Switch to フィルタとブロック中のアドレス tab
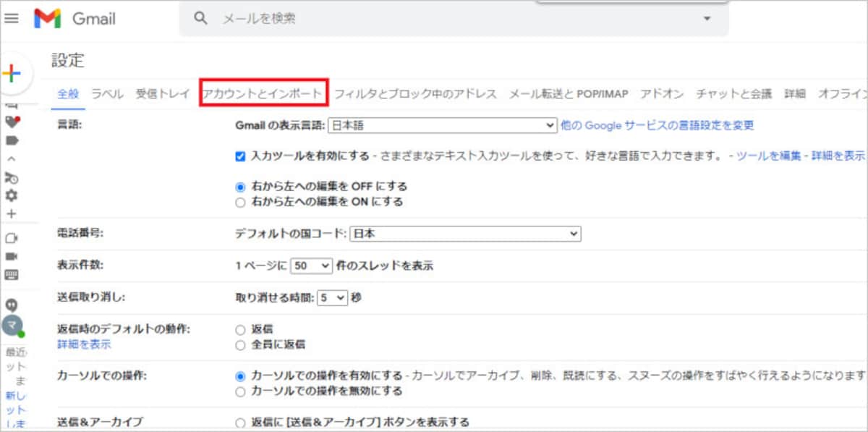The height and width of the screenshot is (432, 868). pos(415,93)
